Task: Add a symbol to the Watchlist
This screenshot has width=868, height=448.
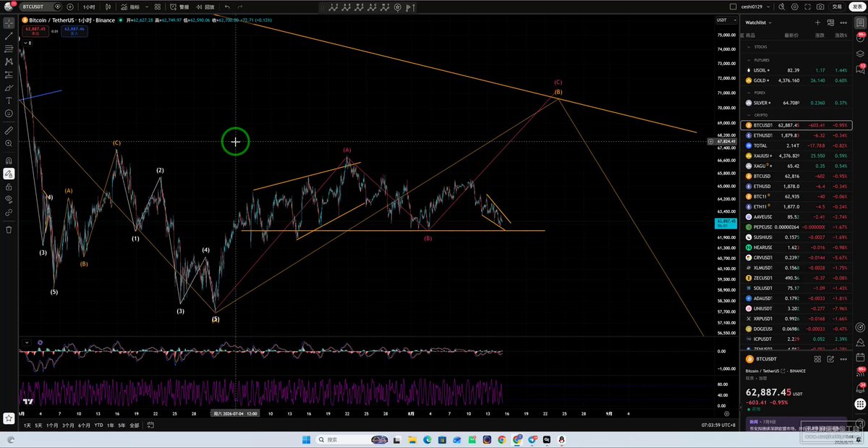Action: pyautogui.click(x=817, y=22)
